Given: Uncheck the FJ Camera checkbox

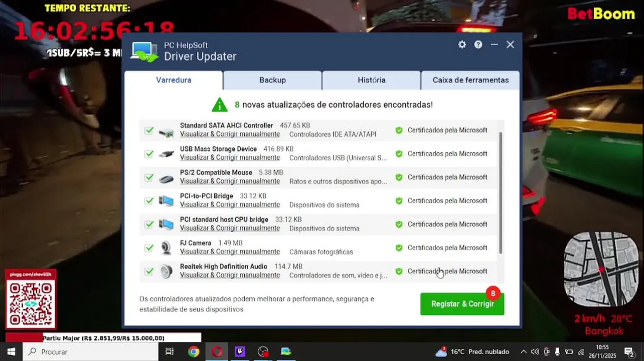Looking at the screenshot, I should click(x=149, y=248).
